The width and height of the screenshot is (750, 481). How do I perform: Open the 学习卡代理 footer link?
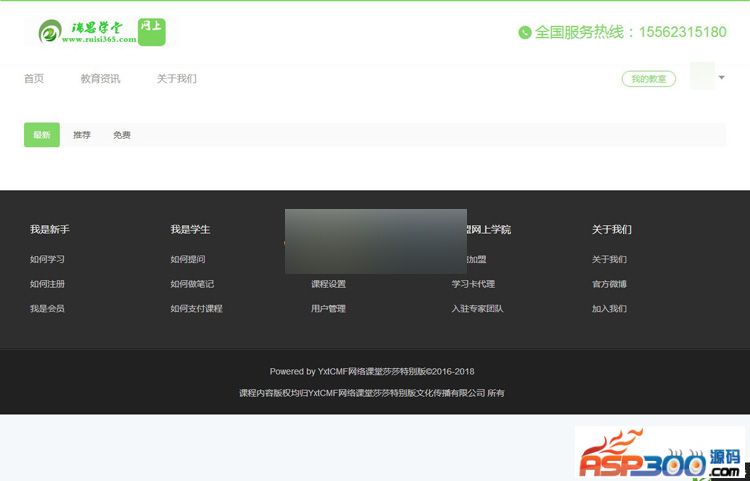click(473, 284)
